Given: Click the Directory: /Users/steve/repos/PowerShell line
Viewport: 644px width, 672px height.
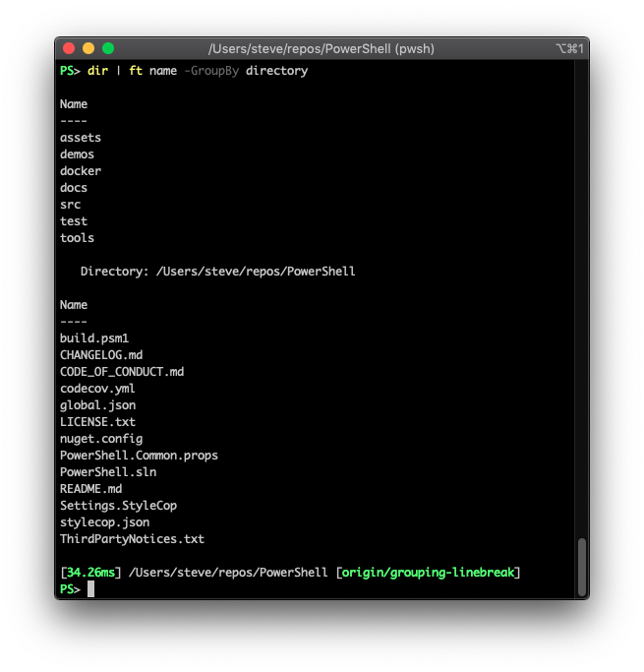Looking at the screenshot, I should pyautogui.click(x=217, y=272).
